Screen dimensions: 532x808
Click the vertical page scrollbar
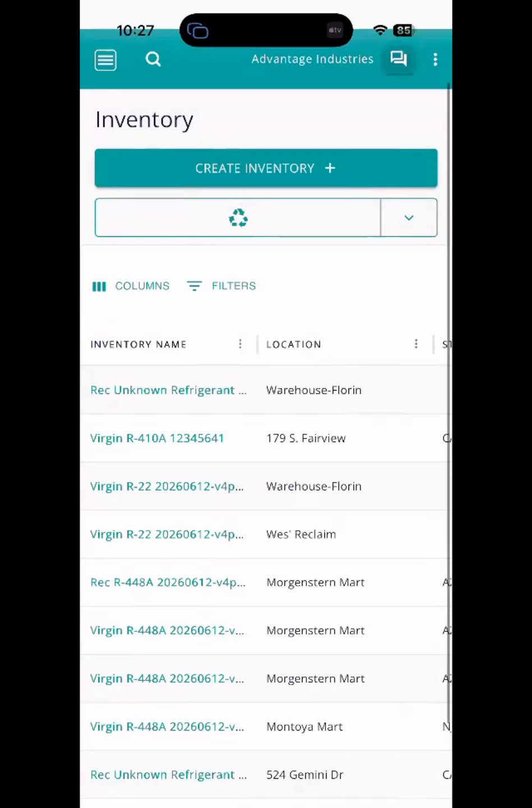pos(449,393)
